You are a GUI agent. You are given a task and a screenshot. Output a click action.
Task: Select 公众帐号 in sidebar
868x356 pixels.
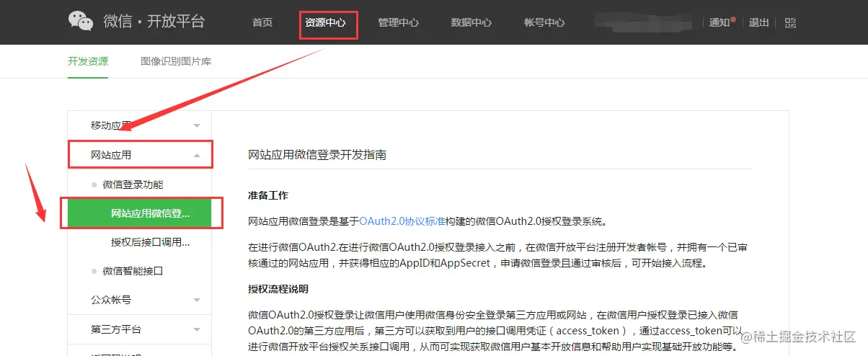click(111, 300)
